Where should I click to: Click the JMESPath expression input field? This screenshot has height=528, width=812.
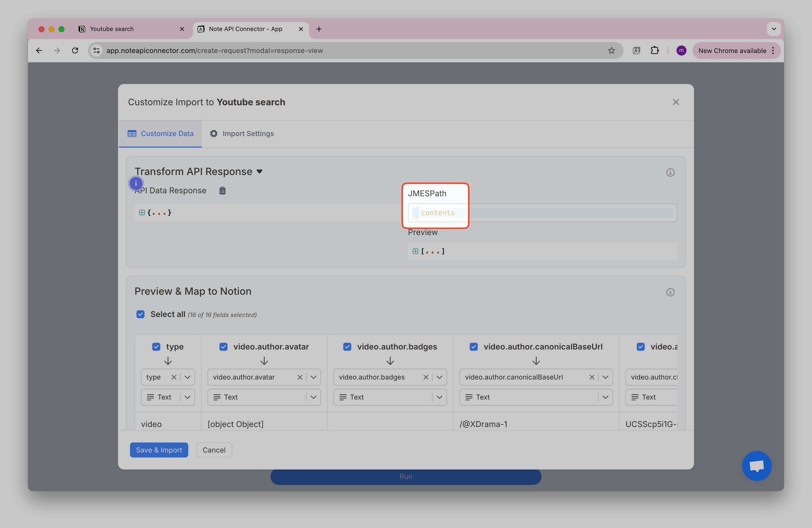pyautogui.click(x=542, y=213)
